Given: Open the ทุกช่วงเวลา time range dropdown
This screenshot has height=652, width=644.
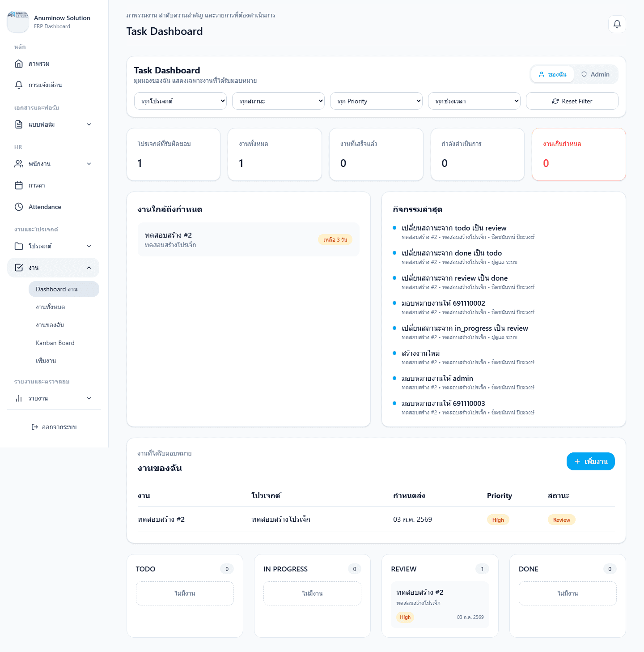Looking at the screenshot, I should tap(474, 101).
